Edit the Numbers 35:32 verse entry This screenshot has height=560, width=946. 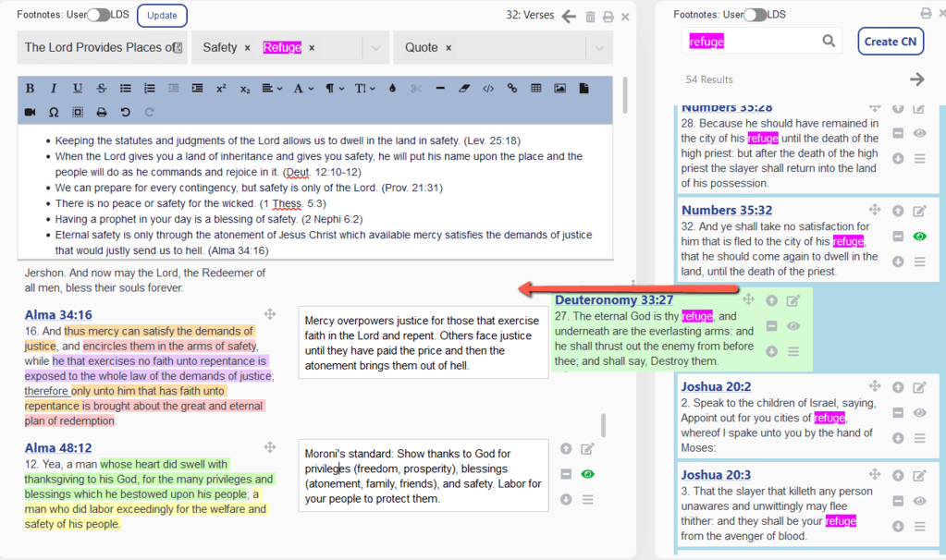[919, 211]
